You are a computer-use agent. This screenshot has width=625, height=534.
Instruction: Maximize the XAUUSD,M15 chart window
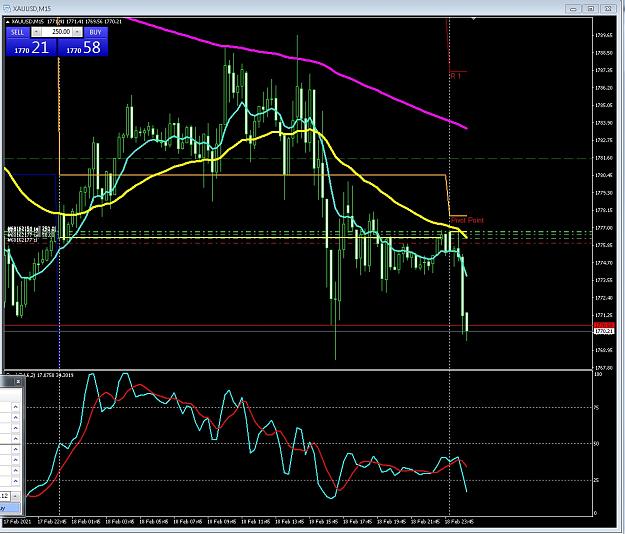click(x=591, y=8)
